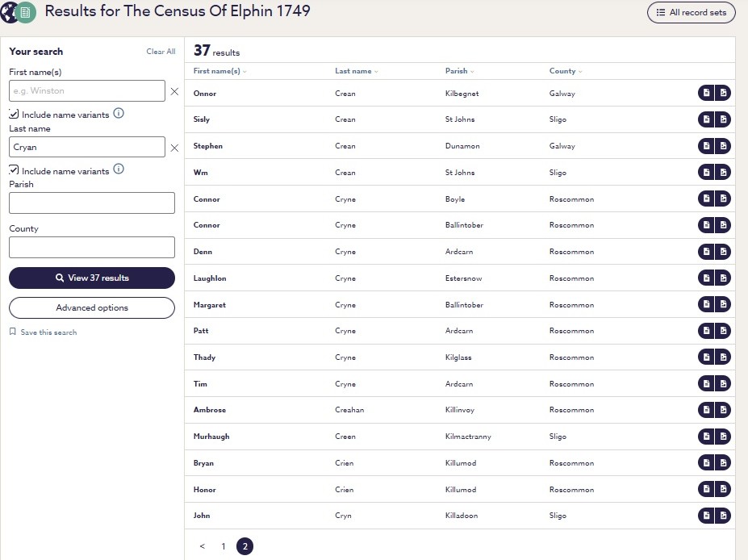
Task: Toggle first name Include name variants checkbox
Action: [14, 114]
